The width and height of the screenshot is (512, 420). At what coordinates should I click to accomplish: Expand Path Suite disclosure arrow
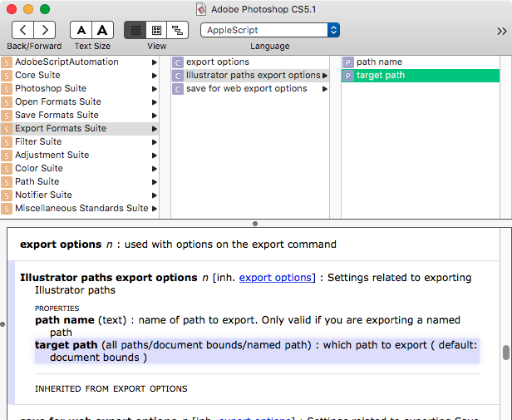point(154,182)
